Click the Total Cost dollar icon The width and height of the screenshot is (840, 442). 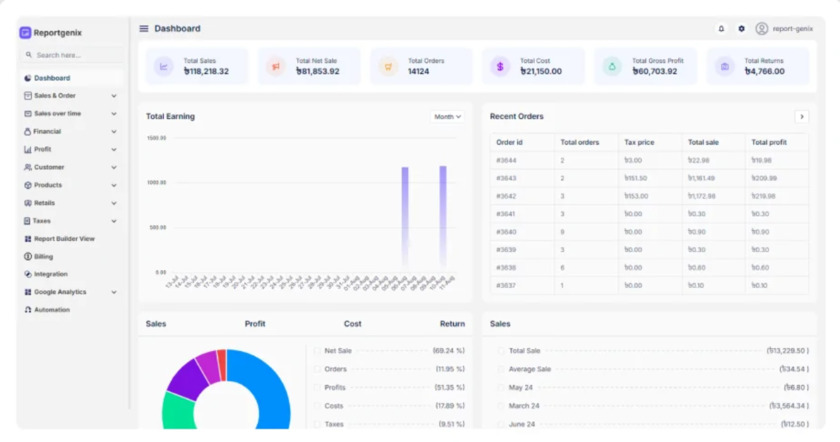[500, 67]
